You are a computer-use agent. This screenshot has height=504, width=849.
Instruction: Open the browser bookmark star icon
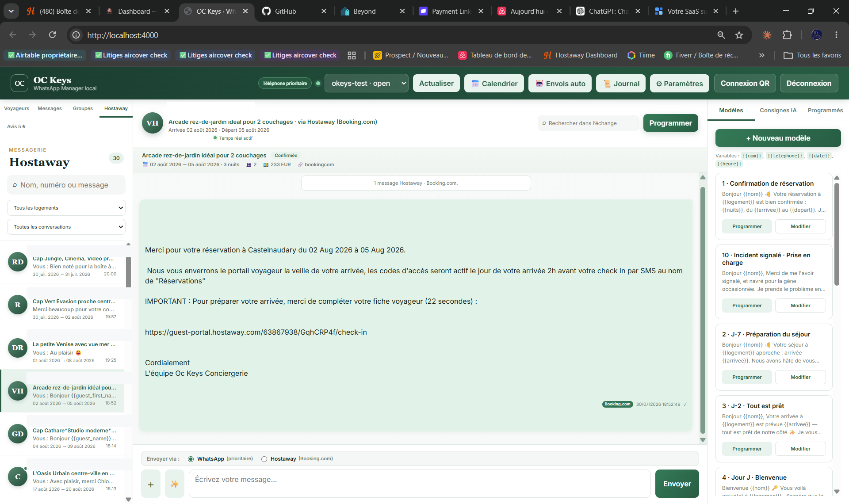(739, 35)
